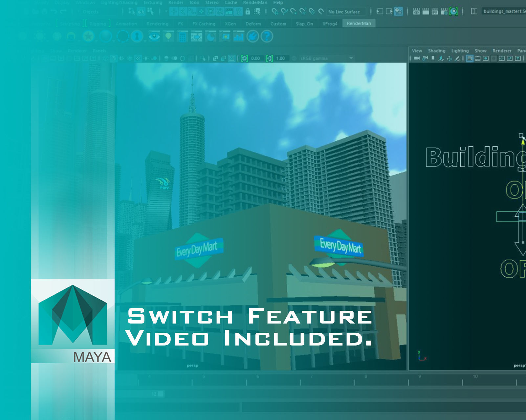The height and width of the screenshot is (420, 526).
Task: Toggle the film gate in right panel toolbar
Action: tap(477, 58)
